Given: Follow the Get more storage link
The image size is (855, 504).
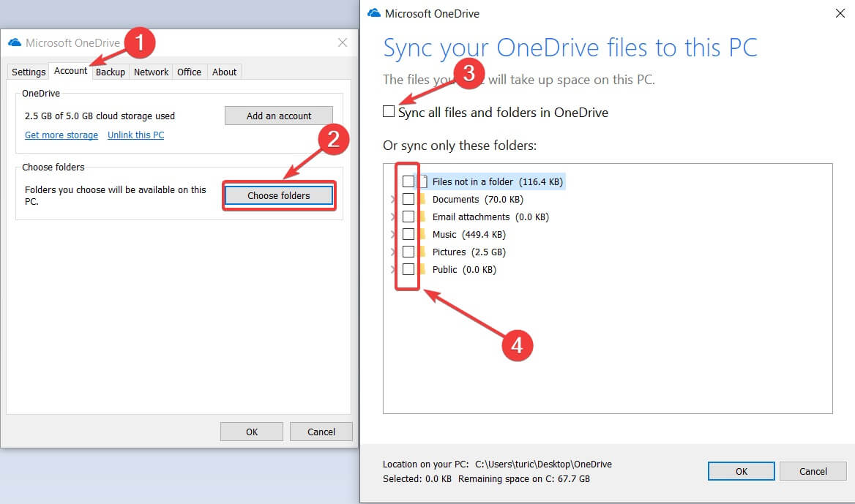Looking at the screenshot, I should (x=61, y=135).
